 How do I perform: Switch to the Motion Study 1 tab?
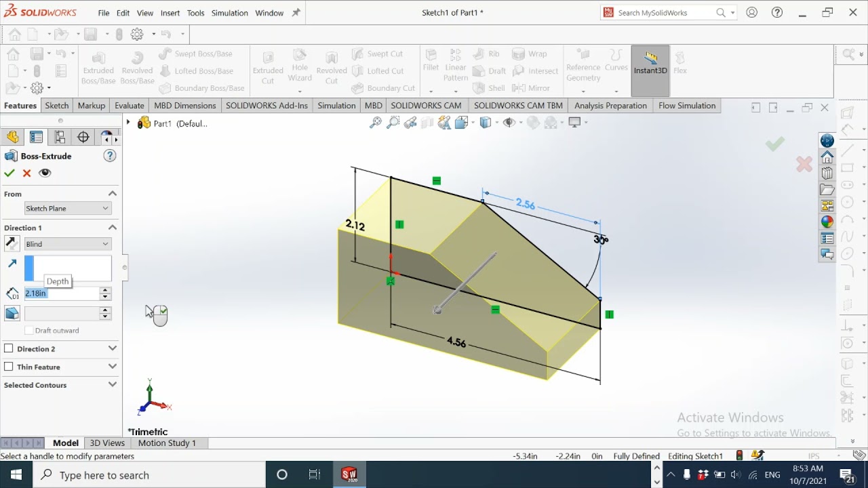click(x=167, y=443)
